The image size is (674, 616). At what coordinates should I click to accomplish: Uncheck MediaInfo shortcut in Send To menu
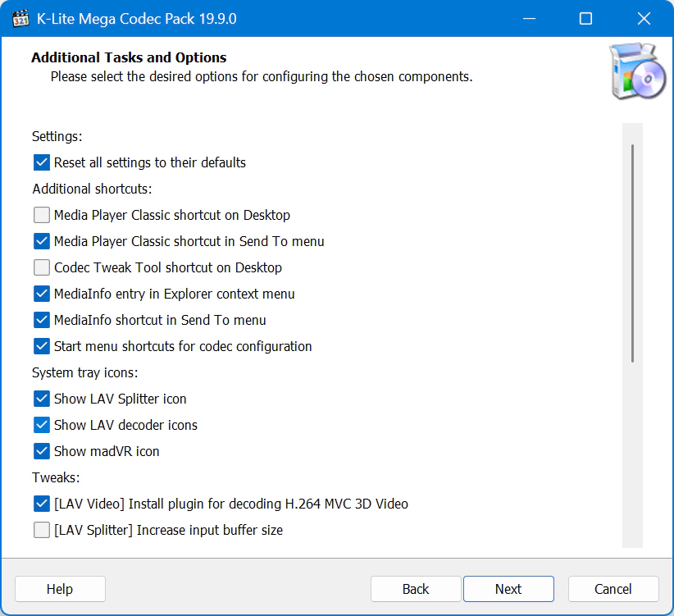click(42, 320)
